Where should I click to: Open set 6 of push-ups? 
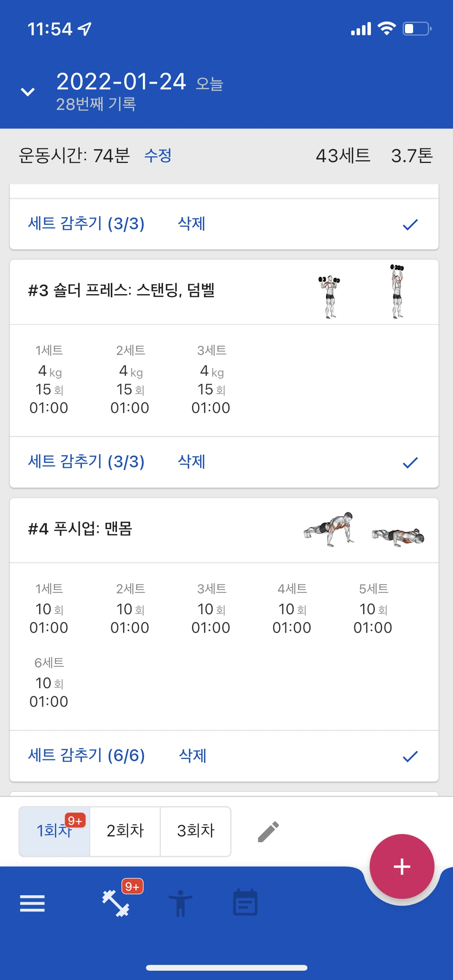[x=49, y=682]
